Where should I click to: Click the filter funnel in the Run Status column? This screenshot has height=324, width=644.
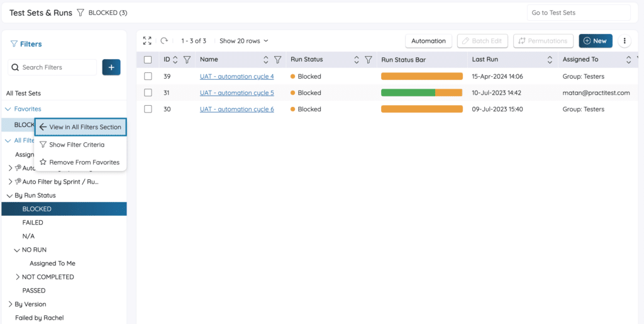point(369,60)
